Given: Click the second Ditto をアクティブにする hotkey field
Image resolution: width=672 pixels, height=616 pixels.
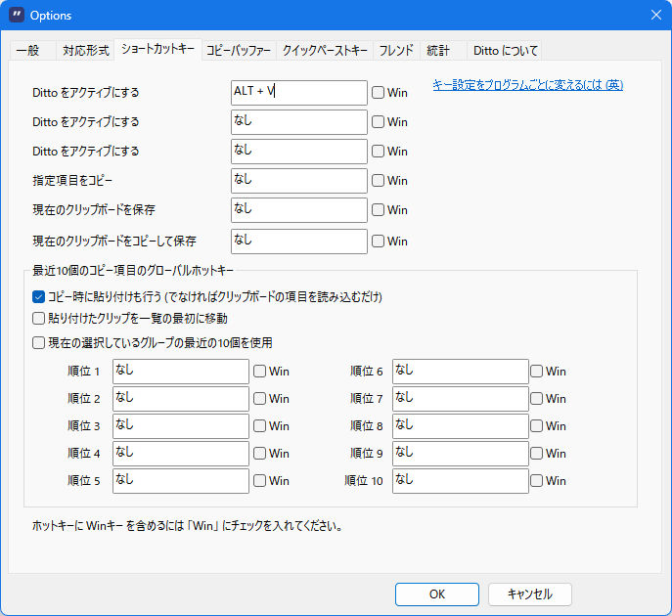Looking at the screenshot, I should 298,122.
